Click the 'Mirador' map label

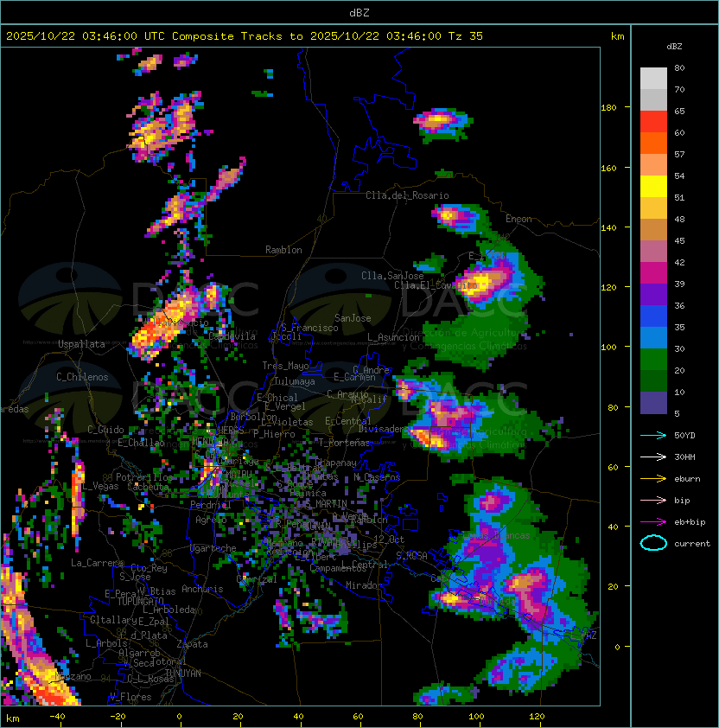(365, 585)
